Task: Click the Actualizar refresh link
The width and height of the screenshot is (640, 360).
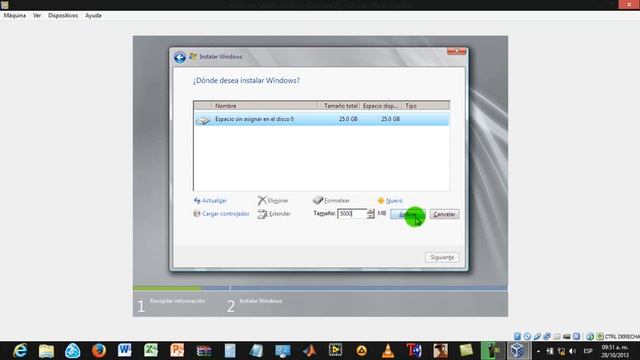Action: coord(210,200)
